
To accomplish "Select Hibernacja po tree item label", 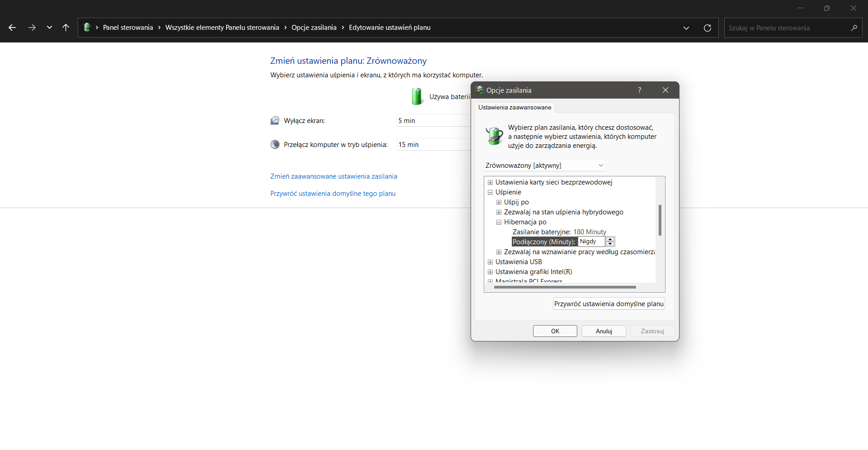I will pos(525,222).
